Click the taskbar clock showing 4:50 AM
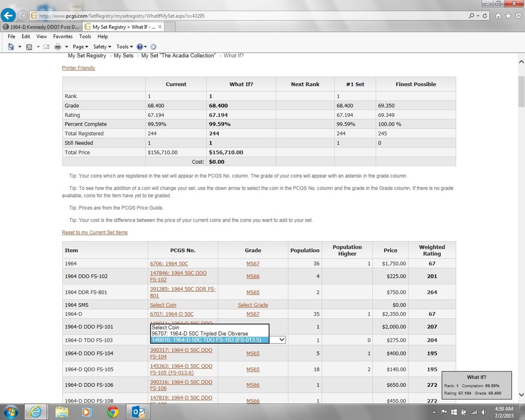The height and width of the screenshot is (420, 525). click(x=504, y=412)
